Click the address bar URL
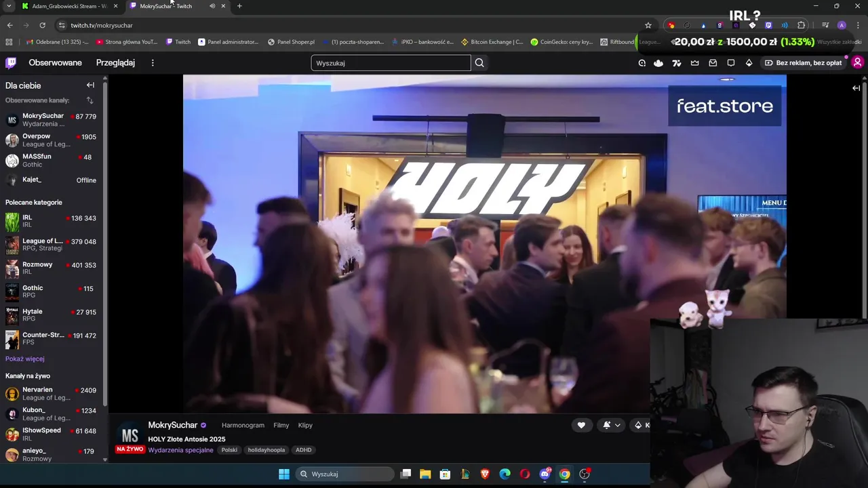Image resolution: width=868 pixels, height=488 pixels. coord(102,25)
